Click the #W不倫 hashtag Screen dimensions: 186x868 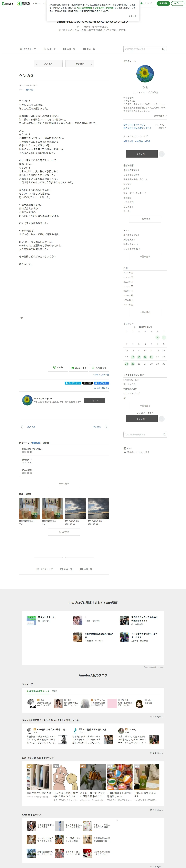[139, 141]
